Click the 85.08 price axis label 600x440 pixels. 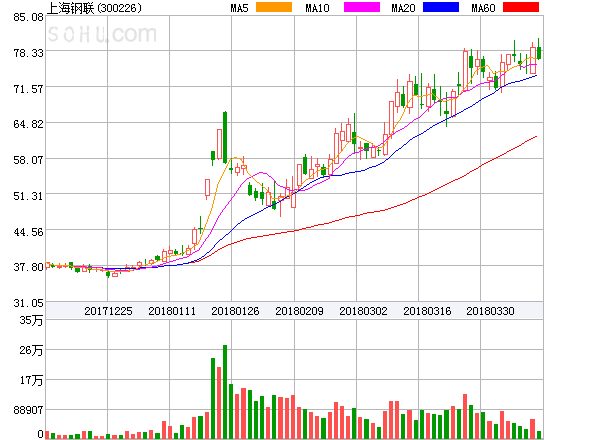pyautogui.click(x=28, y=17)
